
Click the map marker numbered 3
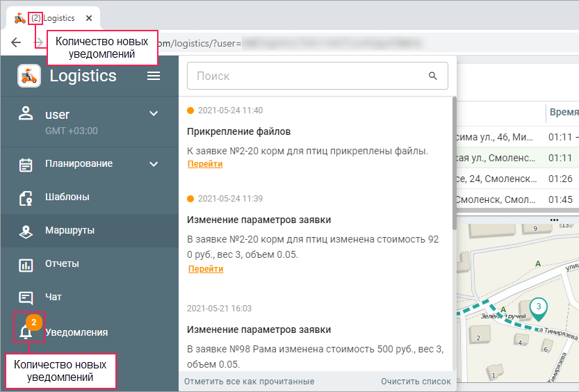pyautogui.click(x=538, y=307)
